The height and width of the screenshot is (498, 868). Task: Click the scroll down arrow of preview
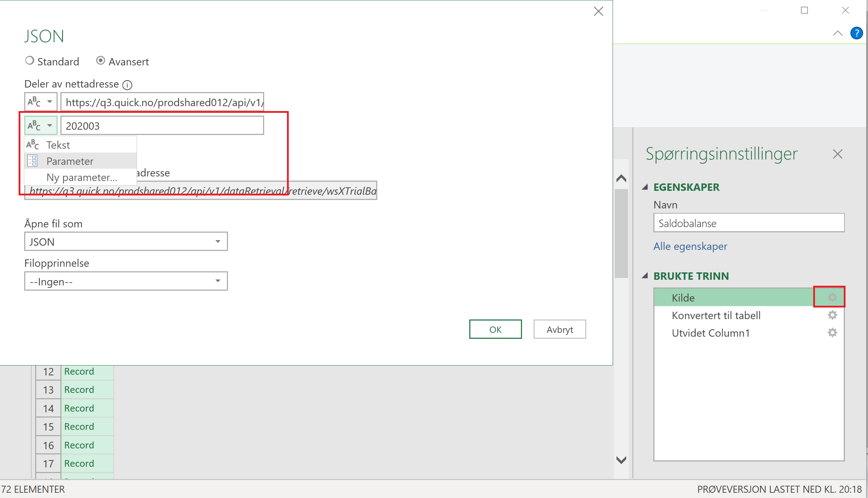click(621, 460)
